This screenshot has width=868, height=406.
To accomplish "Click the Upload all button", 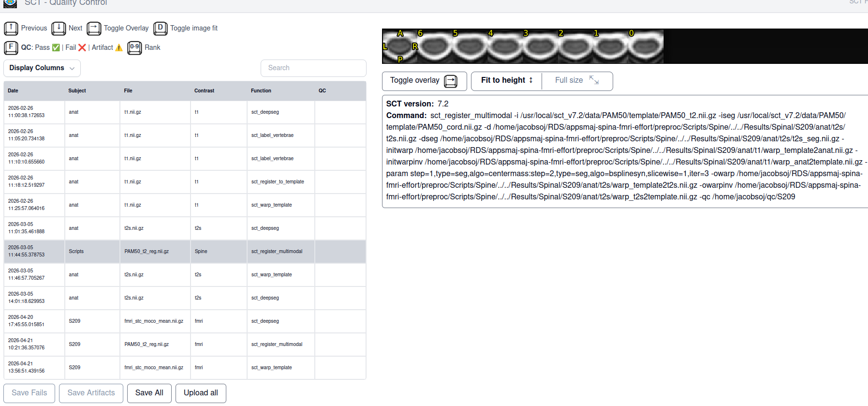I will click(x=201, y=393).
